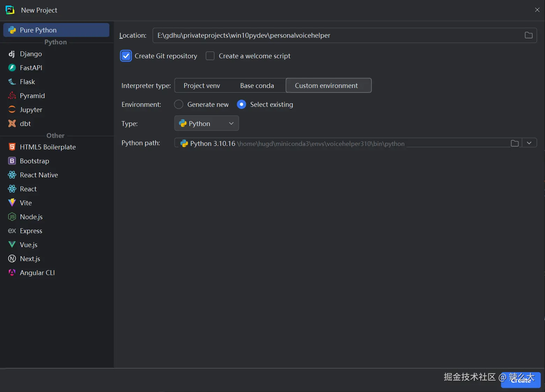Select Generate new environment radio
Image resolution: width=545 pixels, height=392 pixels.
[x=178, y=104]
